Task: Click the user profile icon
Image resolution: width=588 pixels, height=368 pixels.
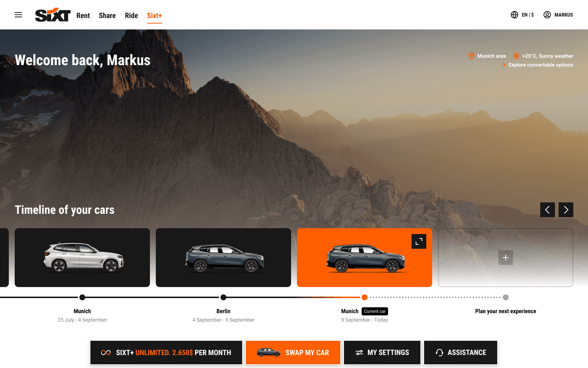Action: coord(547,15)
